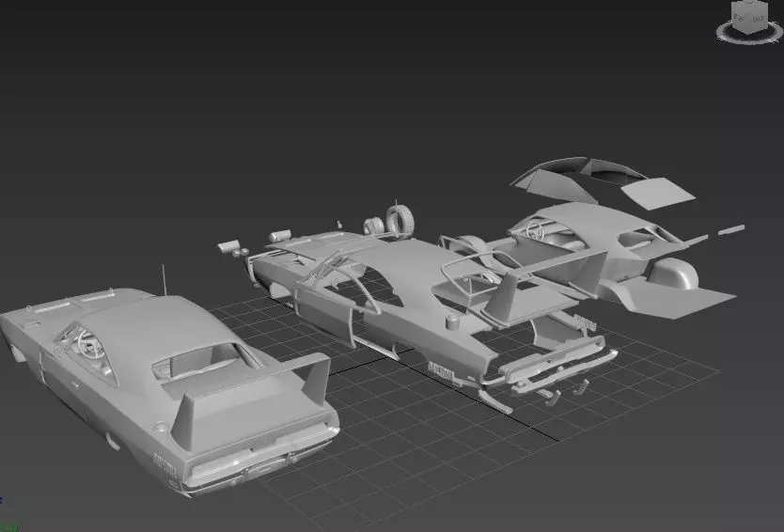Screen dimensions: 784x532
Task: Select the open door of exploded car
Action: click(x=325, y=317)
